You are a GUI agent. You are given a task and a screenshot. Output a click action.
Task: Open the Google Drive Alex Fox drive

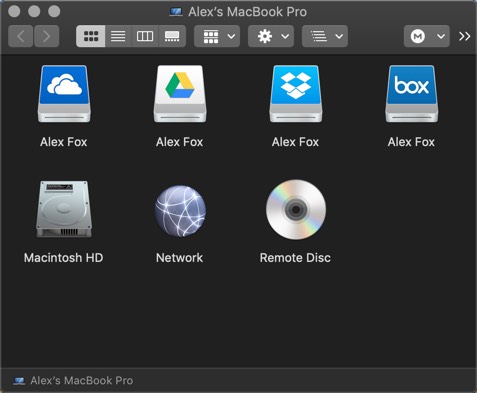click(x=180, y=94)
